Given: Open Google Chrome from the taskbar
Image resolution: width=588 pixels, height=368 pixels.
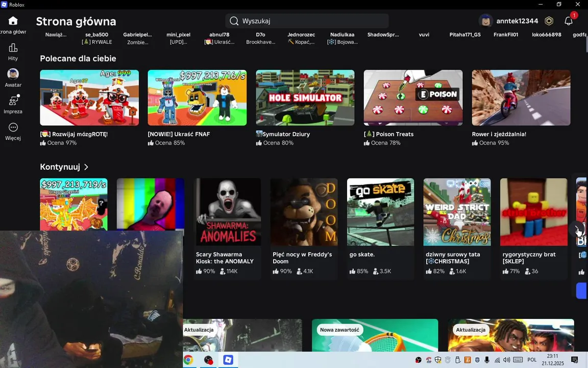Looking at the screenshot, I should 188,360.
